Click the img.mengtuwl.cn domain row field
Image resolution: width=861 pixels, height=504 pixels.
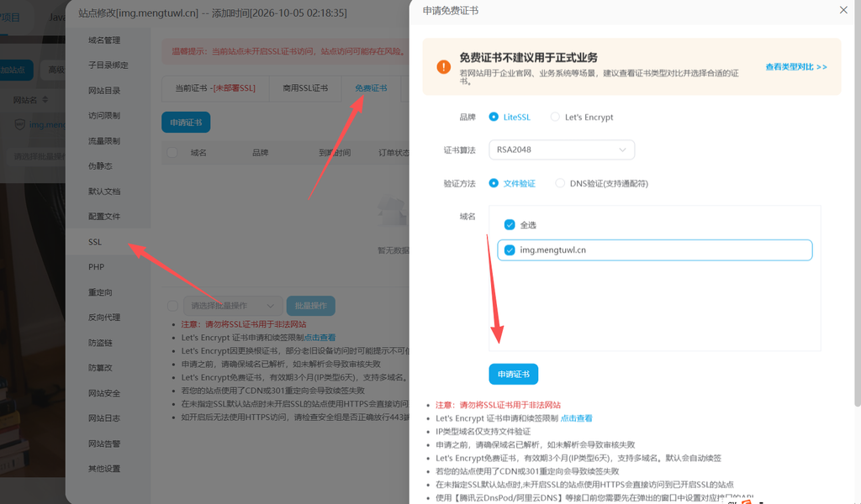click(654, 250)
